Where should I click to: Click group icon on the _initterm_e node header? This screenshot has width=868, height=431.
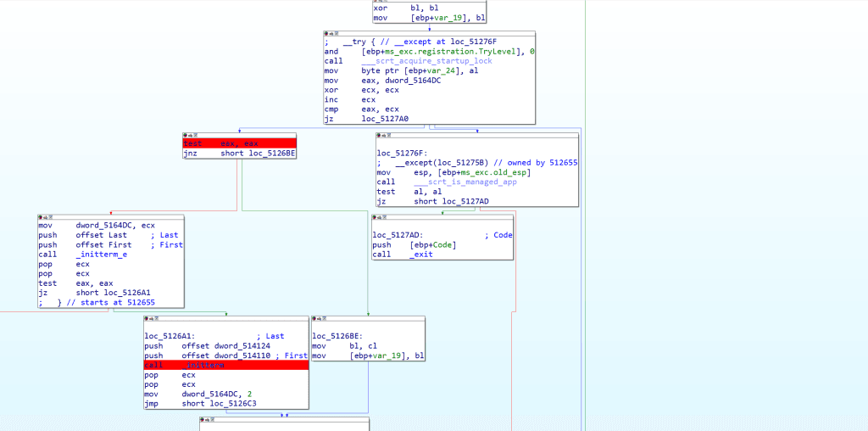(x=50, y=217)
